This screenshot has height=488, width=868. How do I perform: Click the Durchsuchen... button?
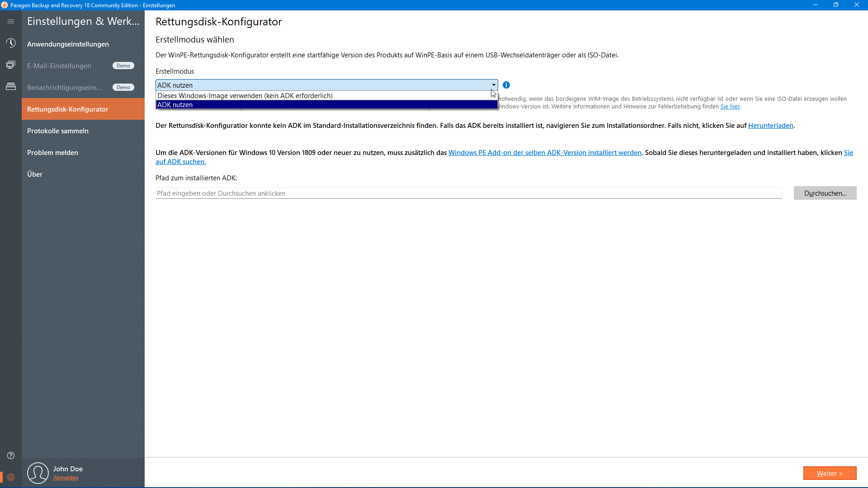(x=825, y=193)
